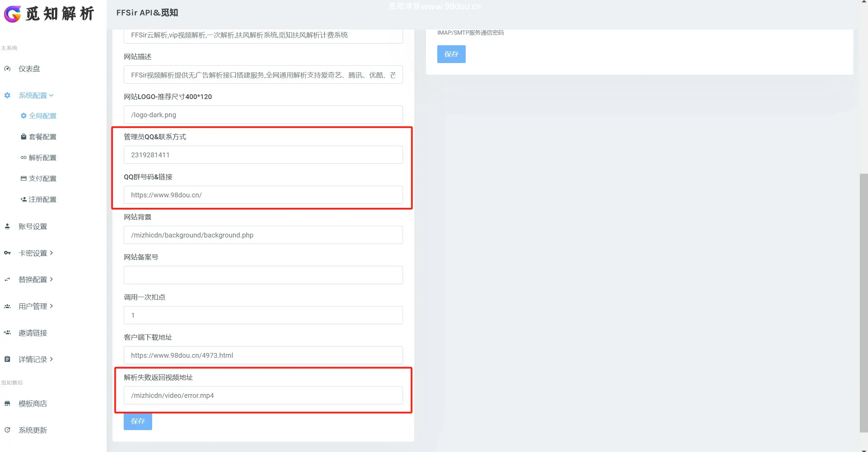
Task: Click the card icon for 支付配置
Action: click(23, 179)
